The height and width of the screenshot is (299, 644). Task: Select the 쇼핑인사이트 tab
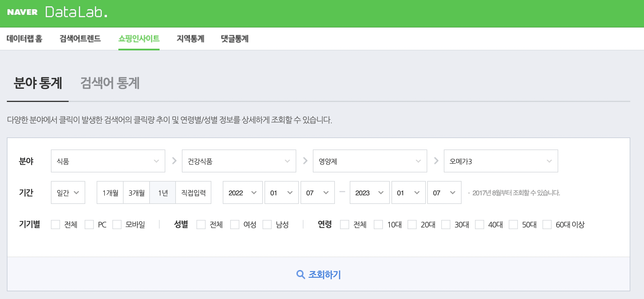click(139, 38)
